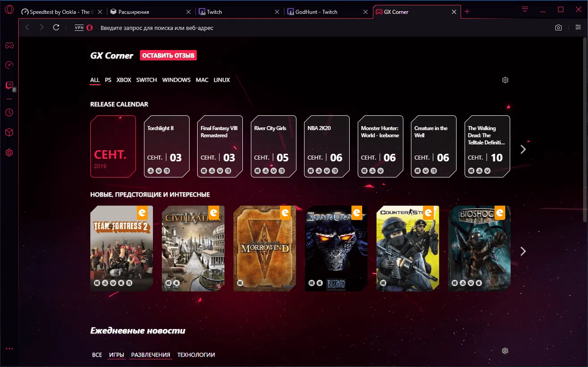Toggle the VPN badge in the address bar
Image resolution: width=588 pixels, height=367 pixels.
79,28
